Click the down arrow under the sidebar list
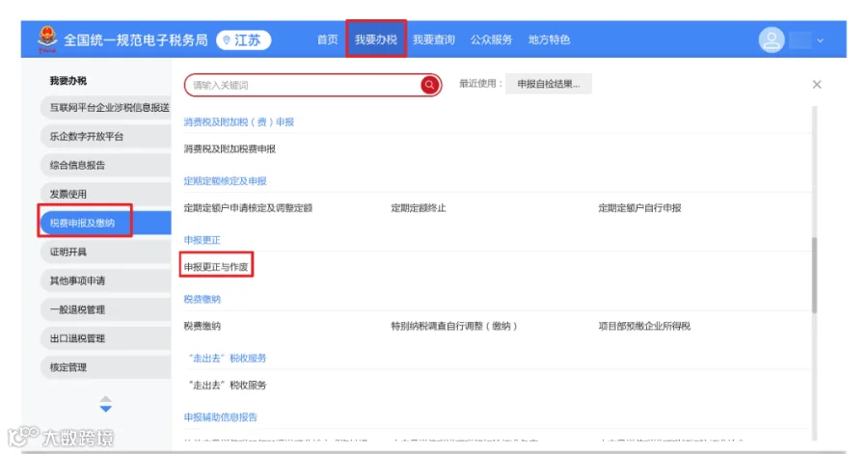This screenshot has height=454, width=868. 106,409
